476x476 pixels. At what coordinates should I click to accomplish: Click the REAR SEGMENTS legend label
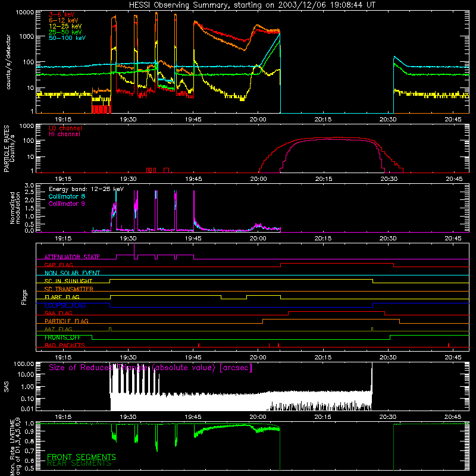[x=79, y=464]
